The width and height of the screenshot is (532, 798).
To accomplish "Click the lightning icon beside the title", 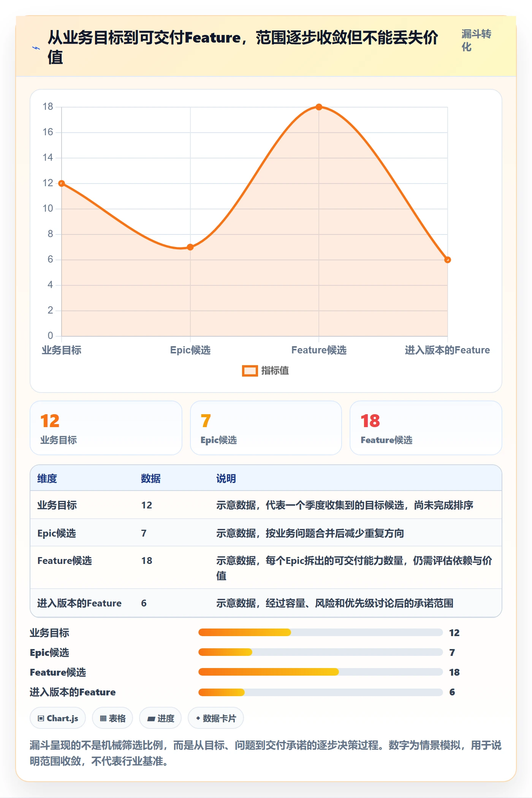I will [36, 48].
